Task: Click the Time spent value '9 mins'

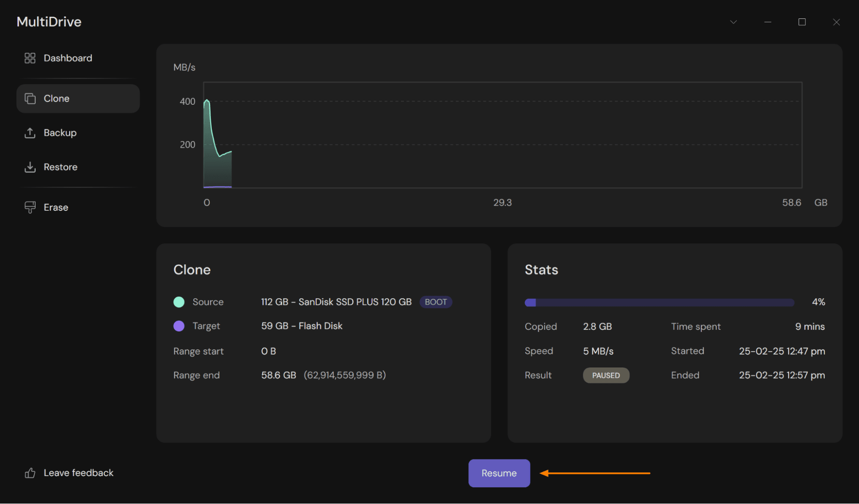Action: click(810, 327)
